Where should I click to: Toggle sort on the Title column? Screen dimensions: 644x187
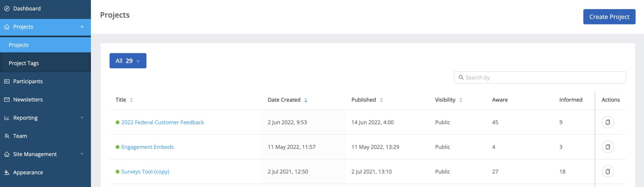(x=131, y=100)
